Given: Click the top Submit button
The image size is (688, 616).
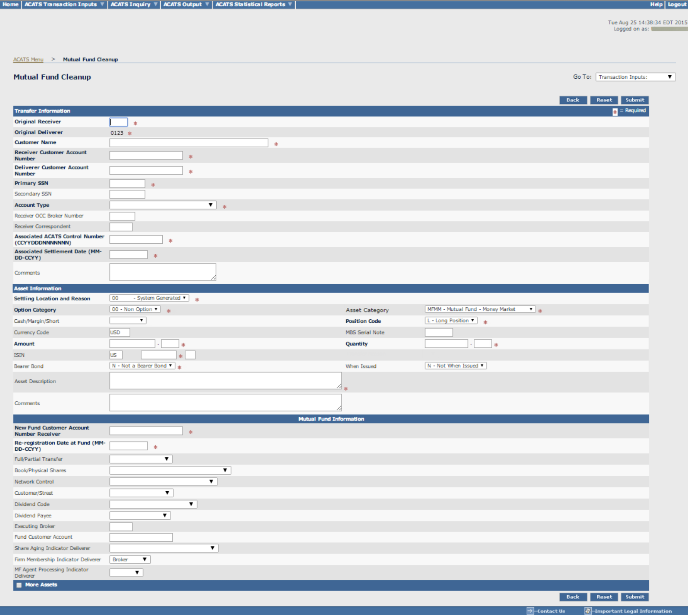Looking at the screenshot, I should pyautogui.click(x=634, y=100).
